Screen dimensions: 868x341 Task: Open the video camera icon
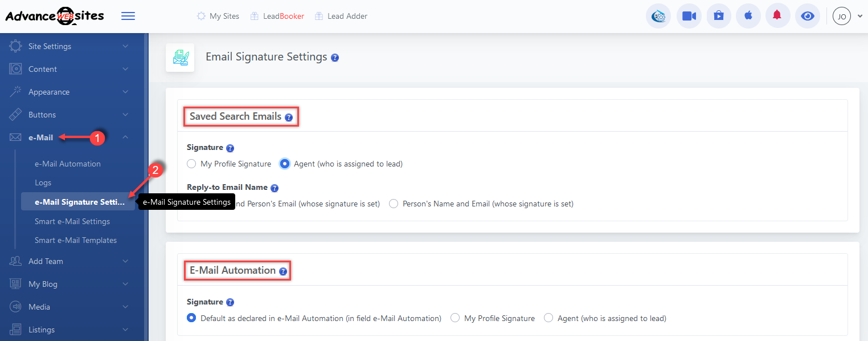pyautogui.click(x=689, y=16)
